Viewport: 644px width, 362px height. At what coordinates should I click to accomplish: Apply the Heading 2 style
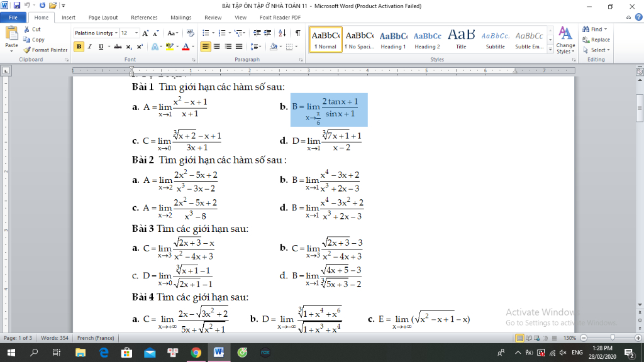[x=427, y=40]
